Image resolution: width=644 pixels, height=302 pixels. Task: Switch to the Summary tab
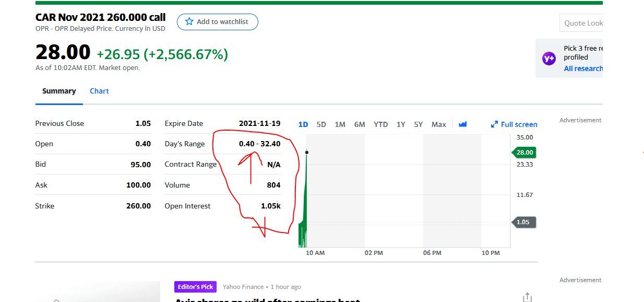point(59,91)
